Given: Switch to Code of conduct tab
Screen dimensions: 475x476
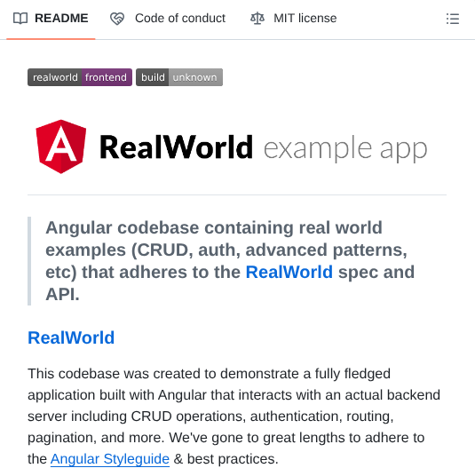Looking at the screenshot, I should pyautogui.click(x=168, y=19).
